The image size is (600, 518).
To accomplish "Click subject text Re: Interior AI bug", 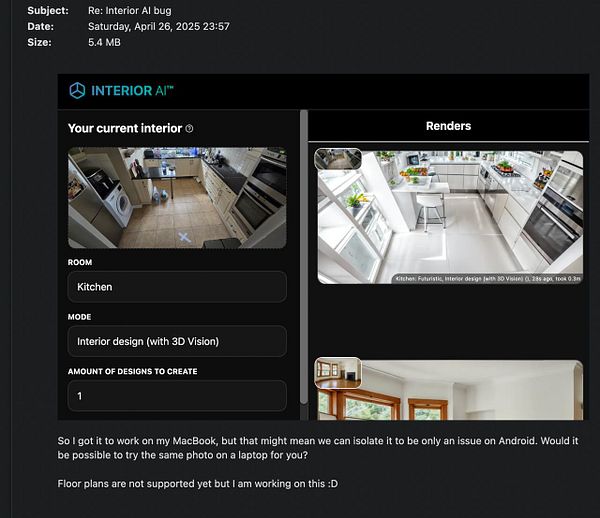I will [130, 11].
